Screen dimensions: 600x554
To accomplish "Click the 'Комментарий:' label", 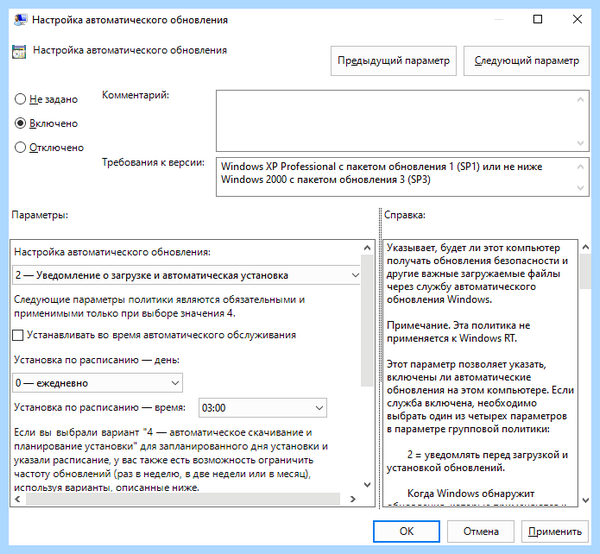I will pyautogui.click(x=135, y=95).
